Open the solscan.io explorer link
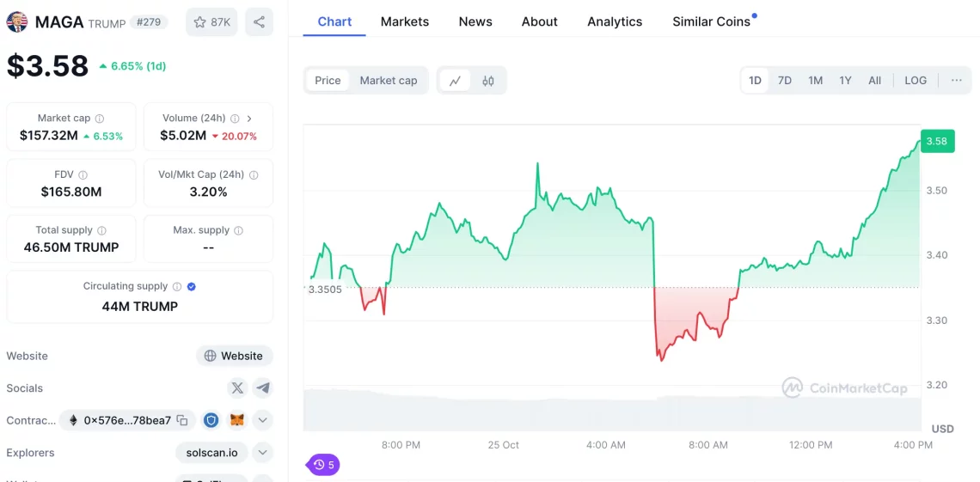Image resolution: width=980 pixels, height=482 pixels. pos(211,453)
